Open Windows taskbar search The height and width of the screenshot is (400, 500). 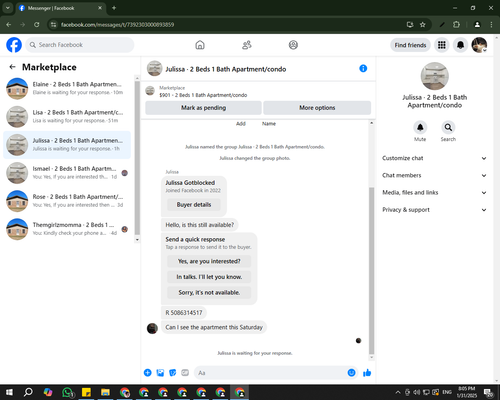point(28,392)
